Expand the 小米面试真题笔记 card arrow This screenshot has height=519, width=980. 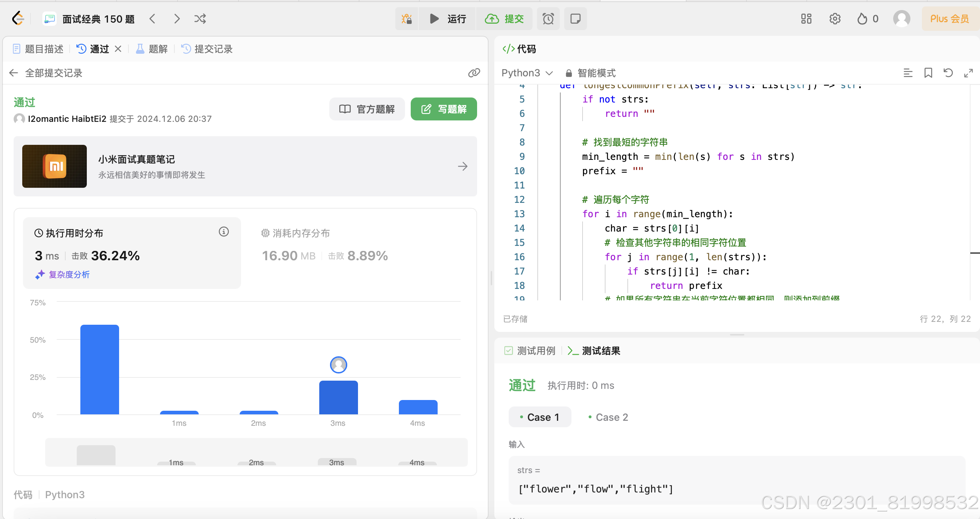(463, 166)
